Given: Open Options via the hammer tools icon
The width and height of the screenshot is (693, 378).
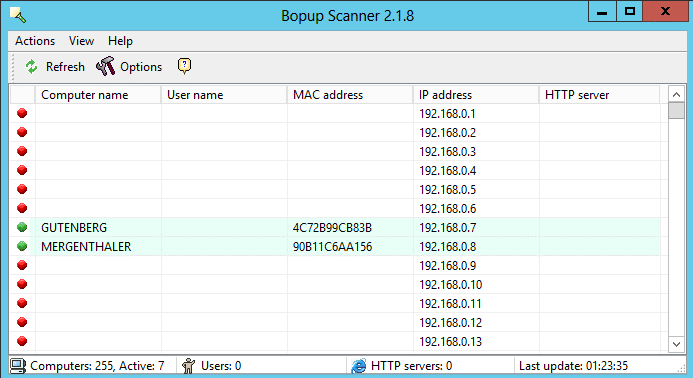Looking at the screenshot, I should pos(106,66).
